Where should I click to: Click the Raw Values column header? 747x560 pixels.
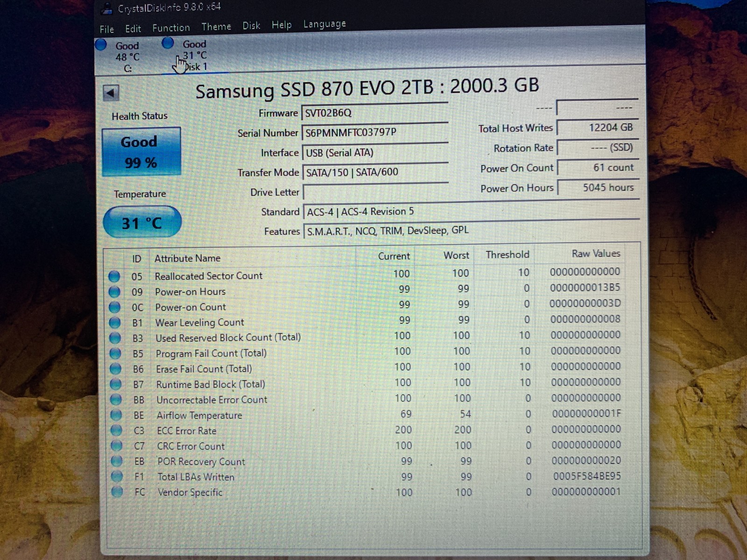tap(596, 254)
